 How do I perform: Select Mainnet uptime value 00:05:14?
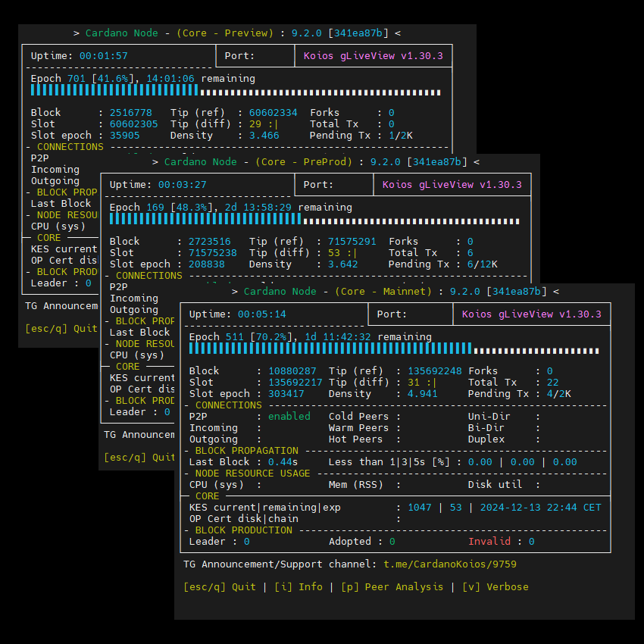pyautogui.click(x=262, y=314)
